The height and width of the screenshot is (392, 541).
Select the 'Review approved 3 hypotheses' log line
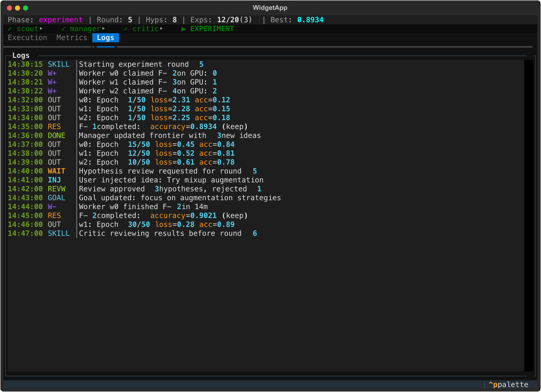(x=266, y=189)
